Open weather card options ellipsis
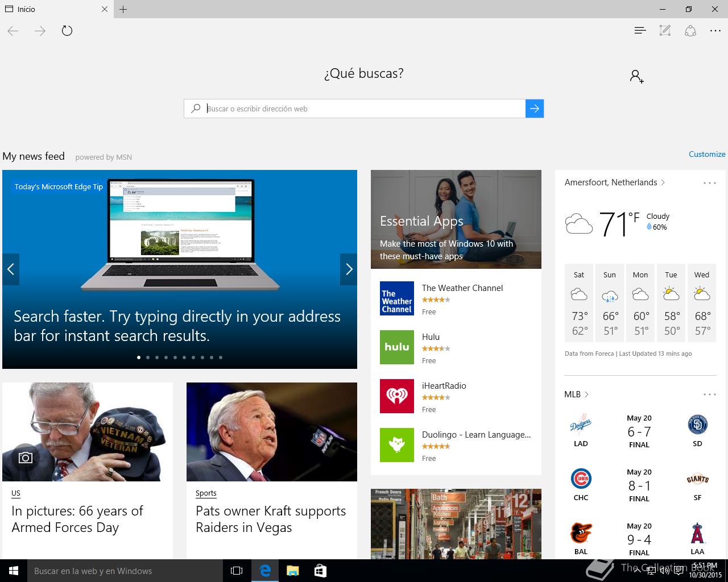This screenshot has height=582, width=728. pyautogui.click(x=709, y=183)
